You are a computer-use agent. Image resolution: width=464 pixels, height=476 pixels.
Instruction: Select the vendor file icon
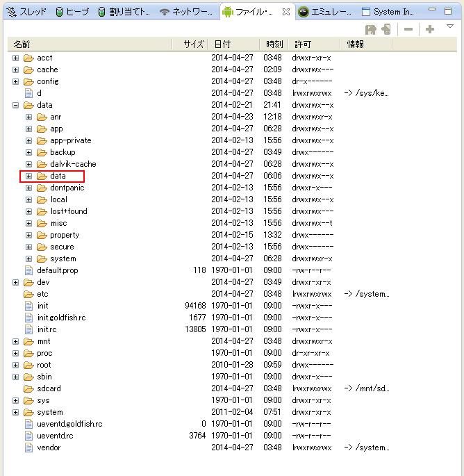point(28,448)
